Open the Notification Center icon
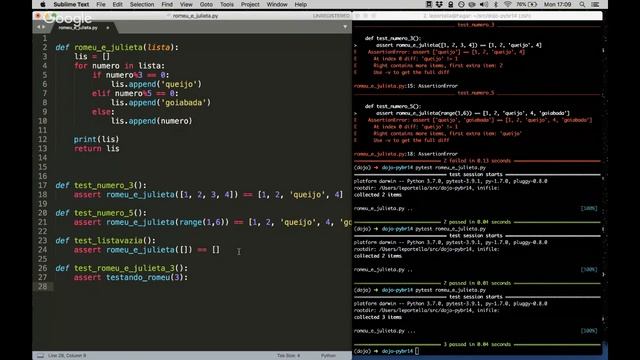 tap(595, 4)
